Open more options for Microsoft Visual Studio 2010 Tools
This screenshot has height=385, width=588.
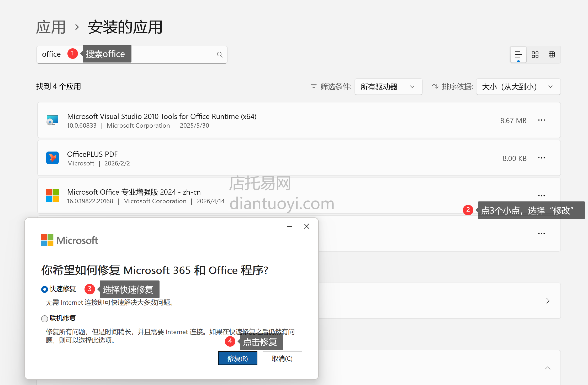tap(542, 120)
